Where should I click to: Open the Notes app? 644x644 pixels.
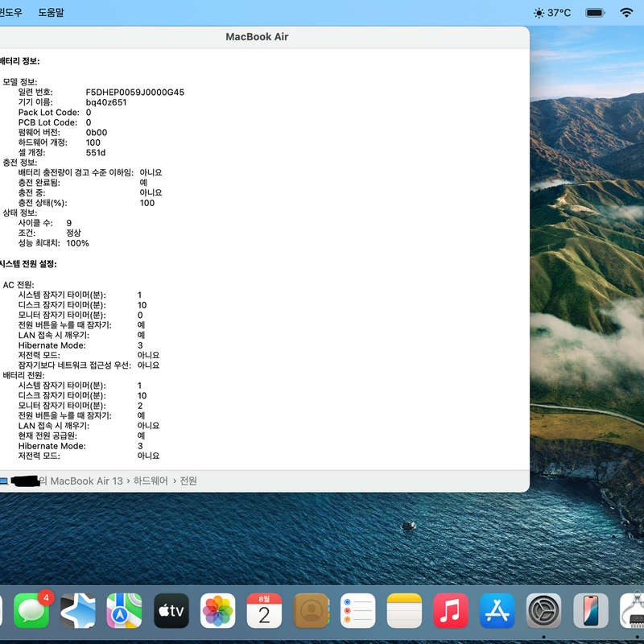tap(405, 611)
